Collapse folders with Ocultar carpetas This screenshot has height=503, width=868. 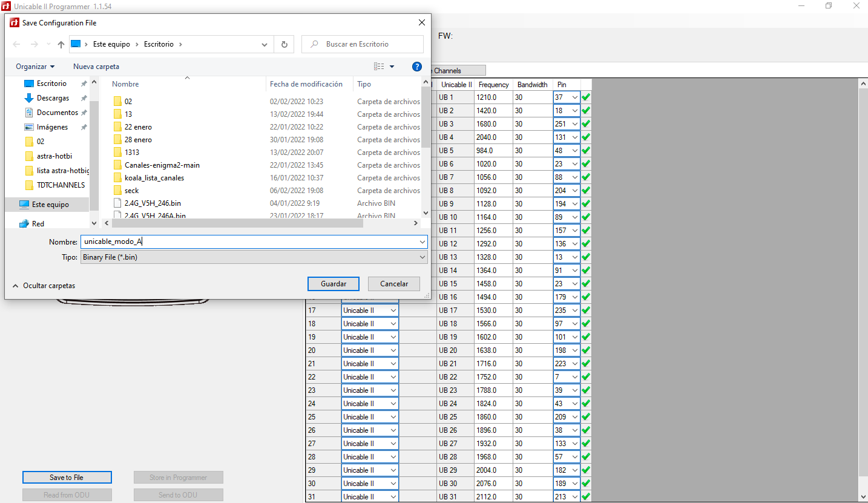[44, 286]
